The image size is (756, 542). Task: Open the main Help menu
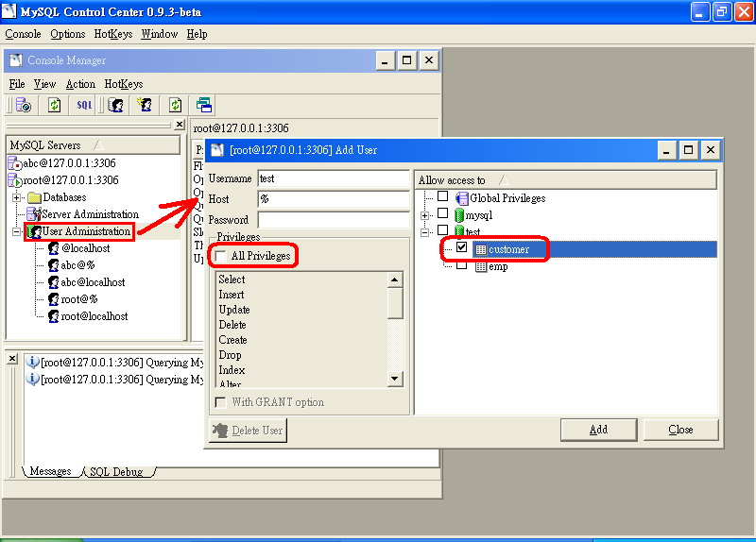pos(197,34)
